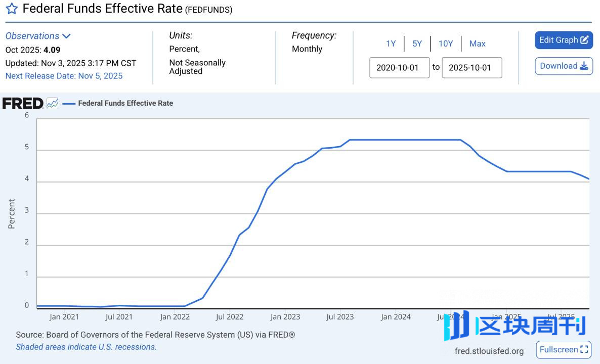Viewport: 600px width, 364px height.
Task: Show the Max time range
Action: click(x=477, y=43)
